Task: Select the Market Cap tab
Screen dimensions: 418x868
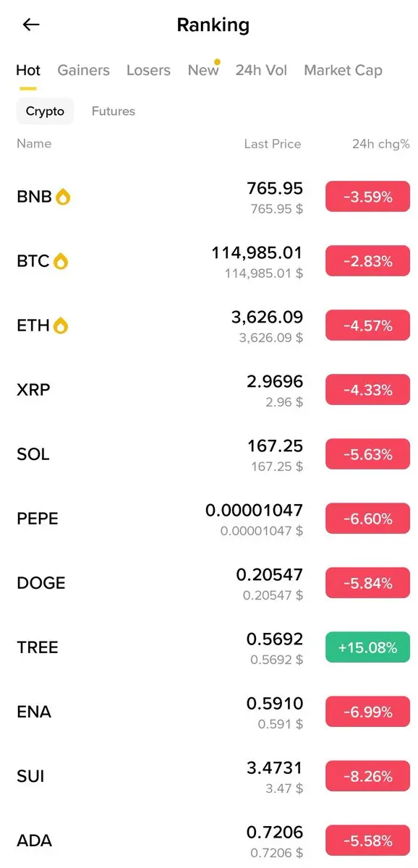Action: click(x=343, y=70)
